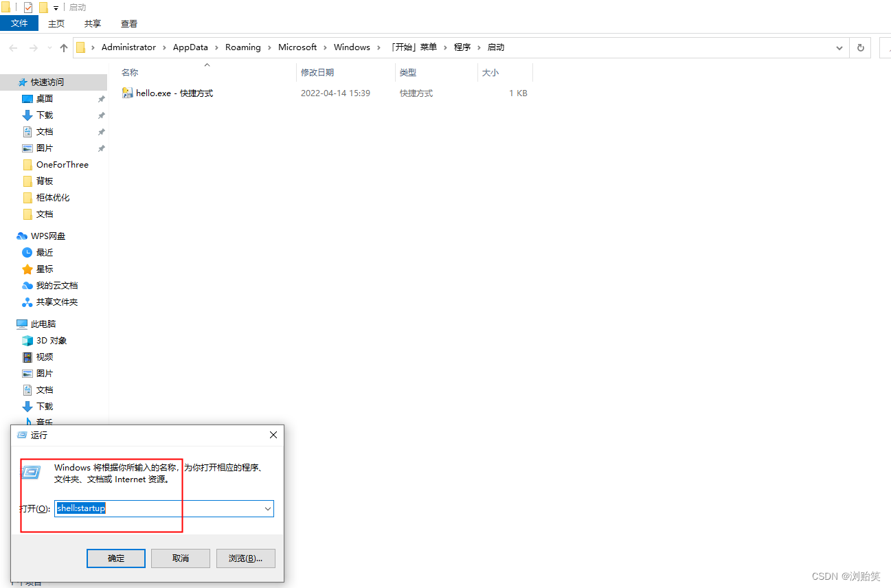Viewport: 891px width, 588px height.
Task: Click 「开始」菜单 in the address path
Action: tap(412, 47)
